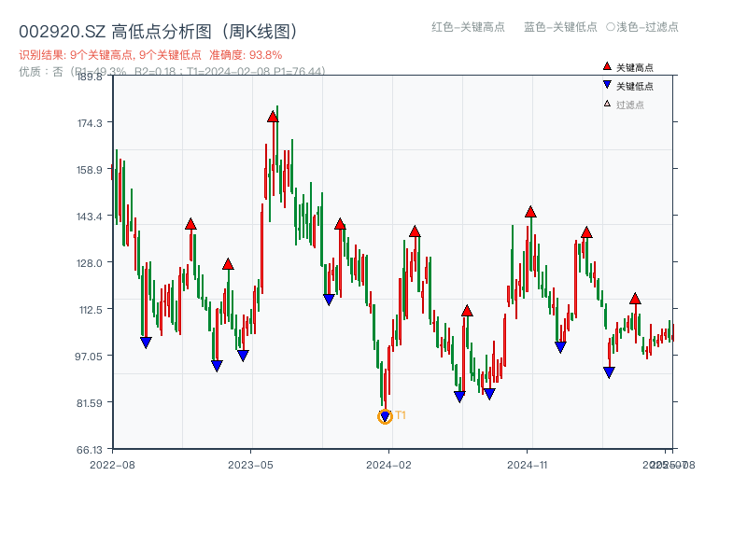Click the y-axis value 143.4
The height and width of the screenshot is (560, 747).
pos(90,217)
